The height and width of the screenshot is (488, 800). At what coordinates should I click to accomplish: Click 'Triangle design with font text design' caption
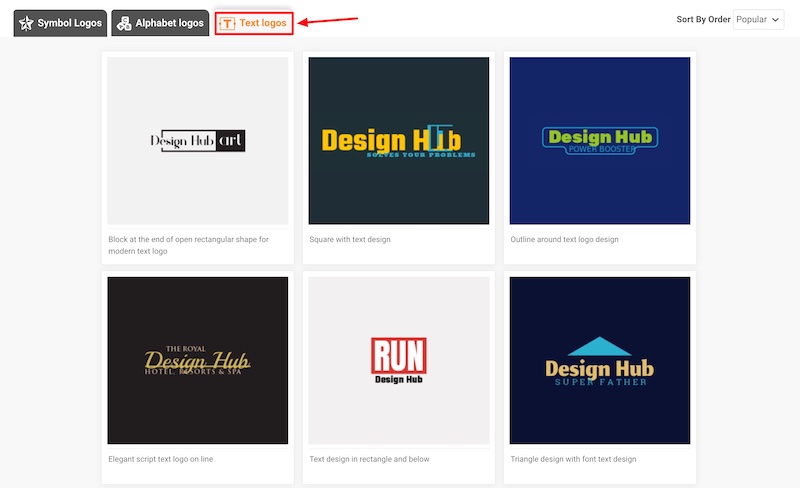pyautogui.click(x=573, y=459)
